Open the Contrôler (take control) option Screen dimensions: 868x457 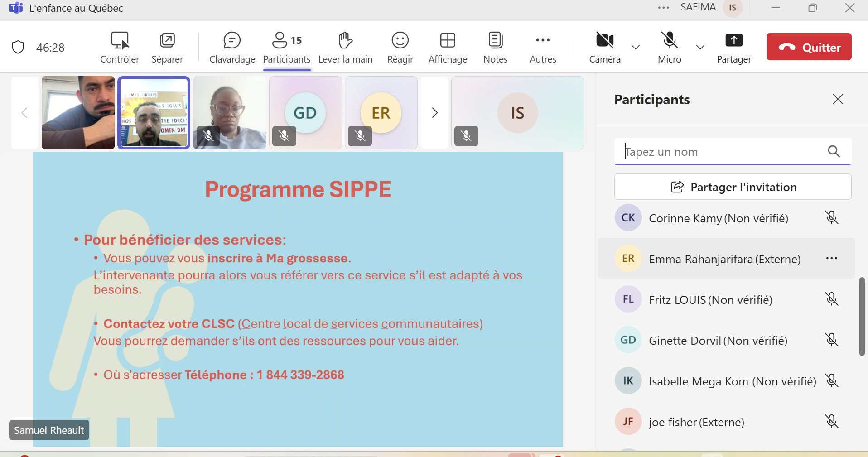point(120,48)
